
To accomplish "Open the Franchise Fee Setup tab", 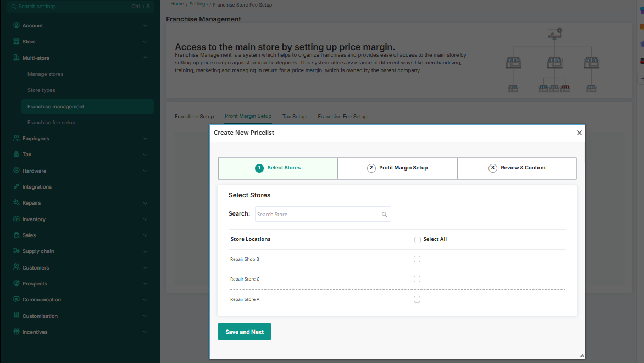I will (x=342, y=117).
